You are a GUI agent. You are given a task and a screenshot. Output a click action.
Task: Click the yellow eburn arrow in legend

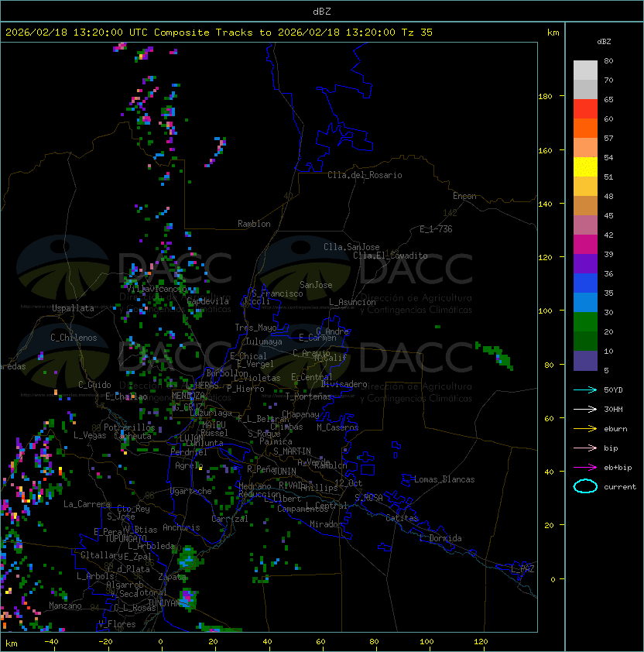(585, 428)
